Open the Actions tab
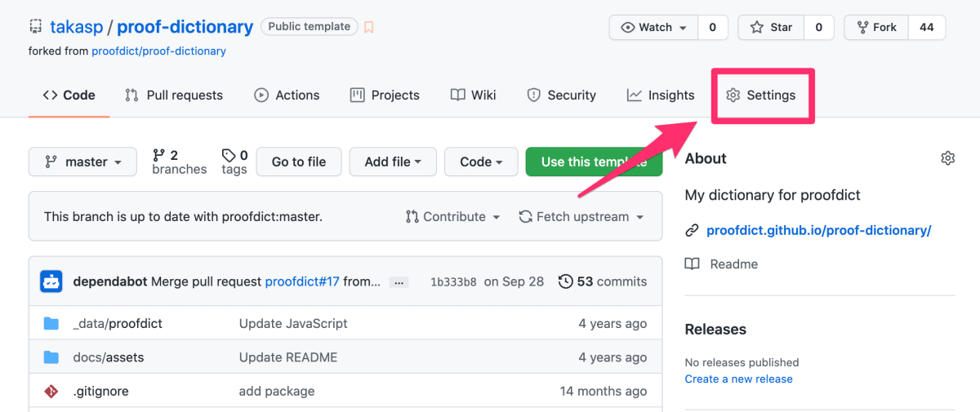This screenshot has width=980, height=412. pyautogui.click(x=287, y=95)
